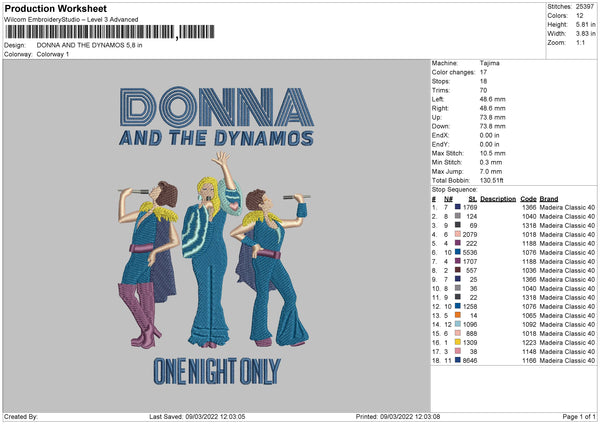Click the 'Printed: 09/03/2022 12:03:08' footer text
Image resolution: width=600 pixels, height=424 pixels.
pyautogui.click(x=398, y=416)
